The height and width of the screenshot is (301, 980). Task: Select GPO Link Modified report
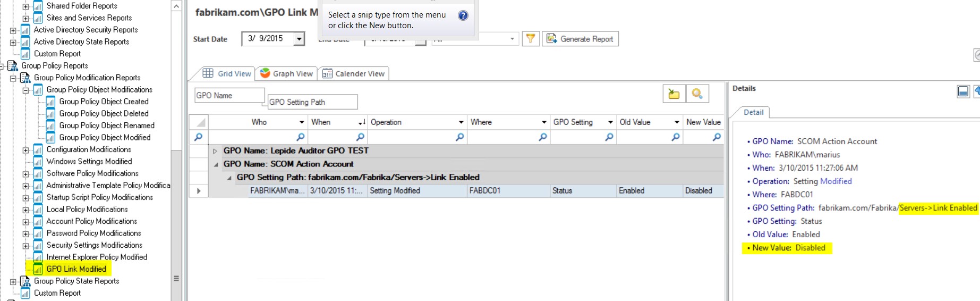[76, 269]
